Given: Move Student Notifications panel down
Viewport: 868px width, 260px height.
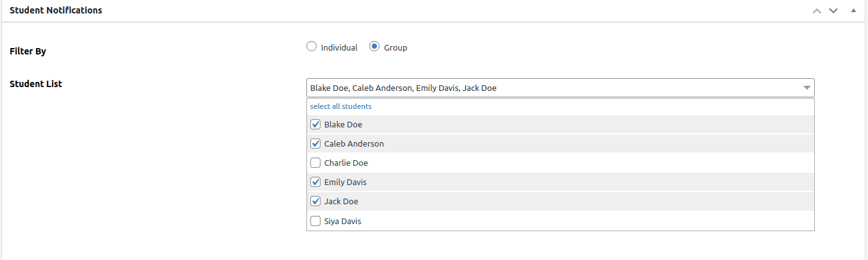Looking at the screenshot, I should (833, 11).
